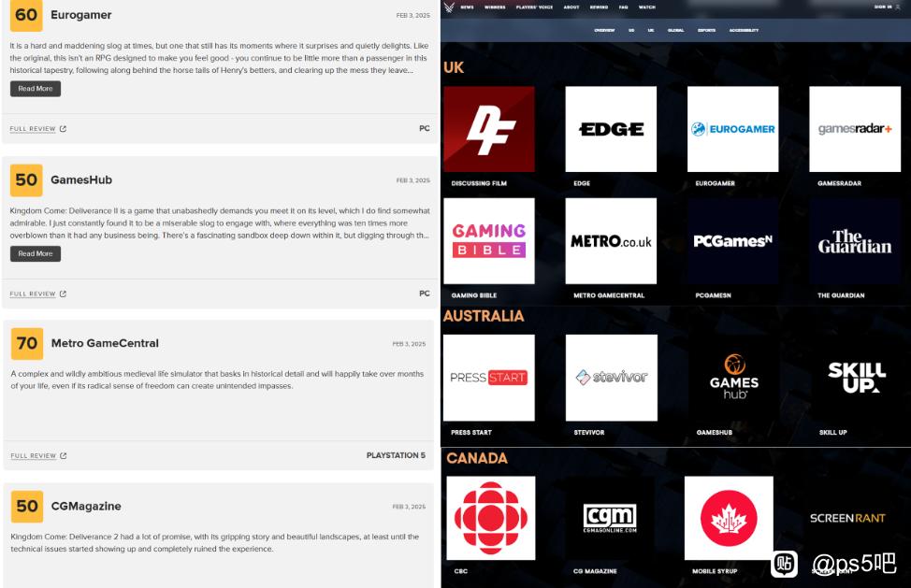Click the AUSTRALIA section heading

pos(484,316)
